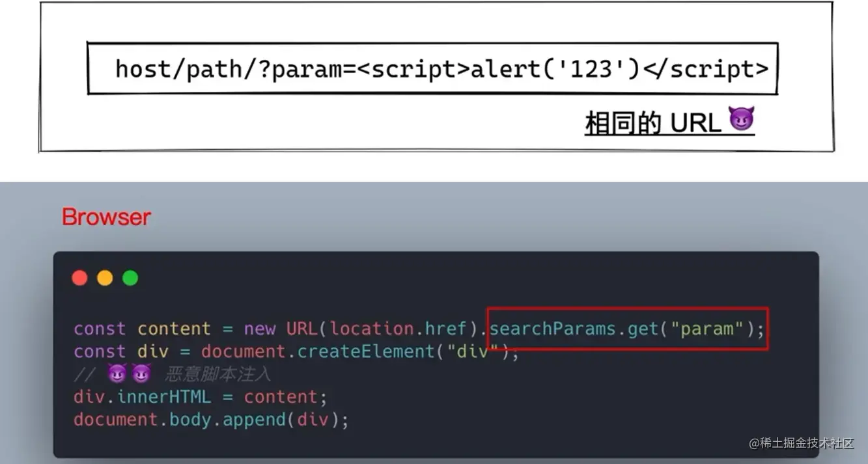868x464 pixels.
Task: Select the highlighted searchParams.get("param") code
Action: click(627, 329)
